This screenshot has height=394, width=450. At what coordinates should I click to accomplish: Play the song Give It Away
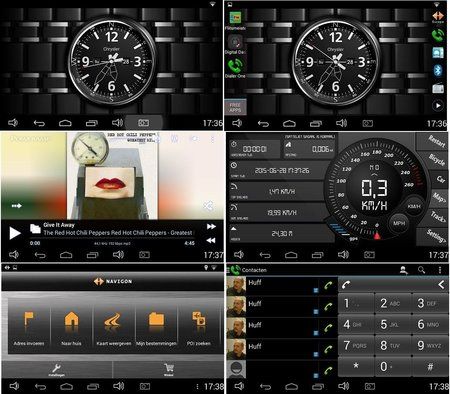(x=14, y=233)
